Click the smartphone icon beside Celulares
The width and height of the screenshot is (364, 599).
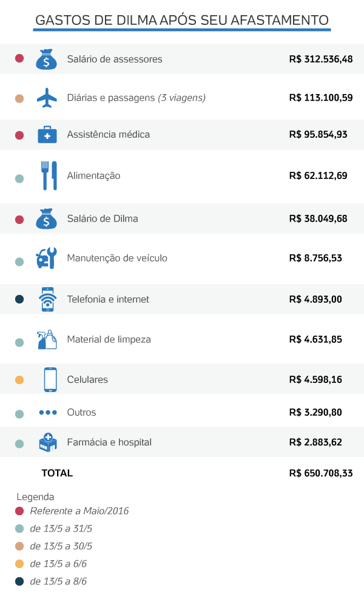pos(50,380)
